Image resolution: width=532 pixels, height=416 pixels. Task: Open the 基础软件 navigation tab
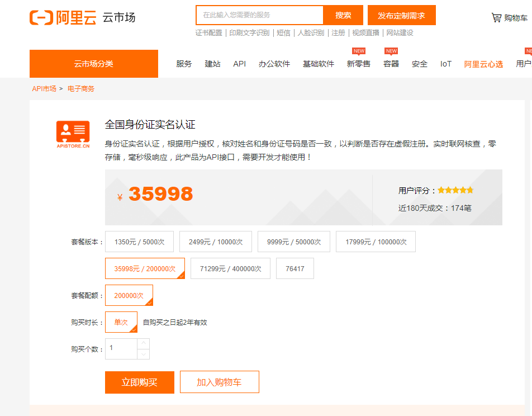pyautogui.click(x=319, y=64)
